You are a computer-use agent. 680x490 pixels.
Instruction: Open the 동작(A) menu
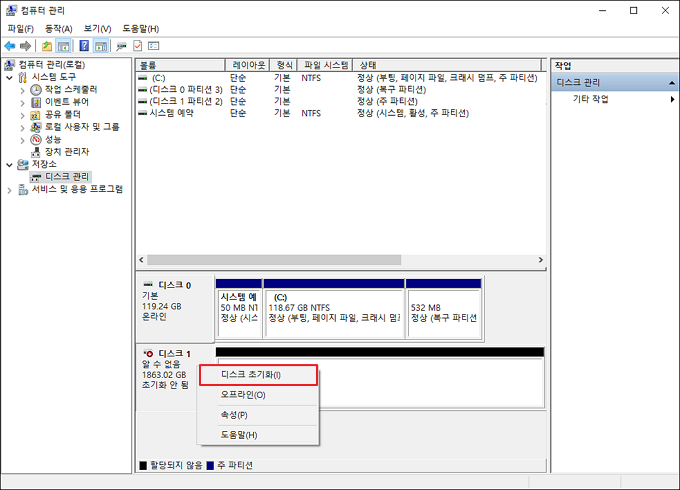click(x=59, y=29)
